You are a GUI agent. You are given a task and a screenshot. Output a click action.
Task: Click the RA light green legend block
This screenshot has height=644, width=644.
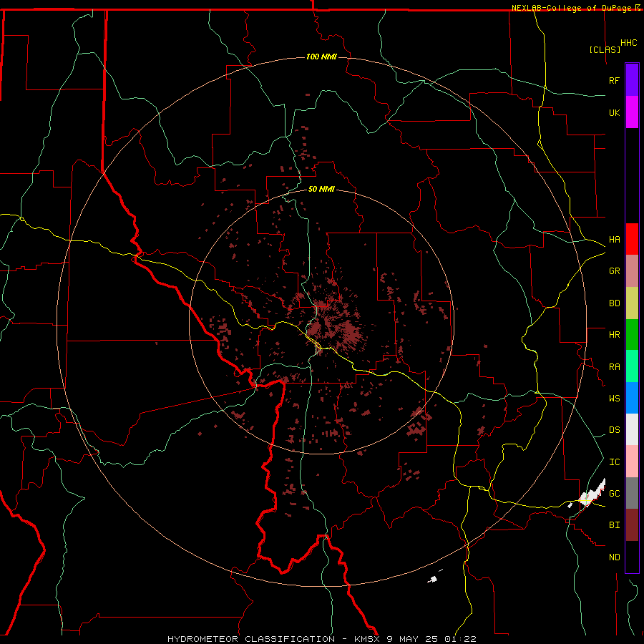tap(632, 366)
